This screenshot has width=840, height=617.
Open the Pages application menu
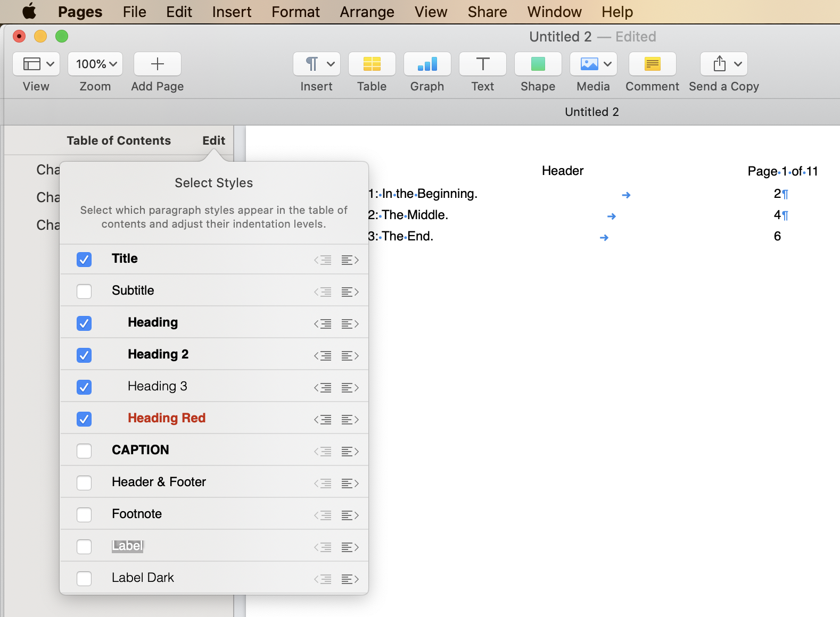tap(80, 12)
